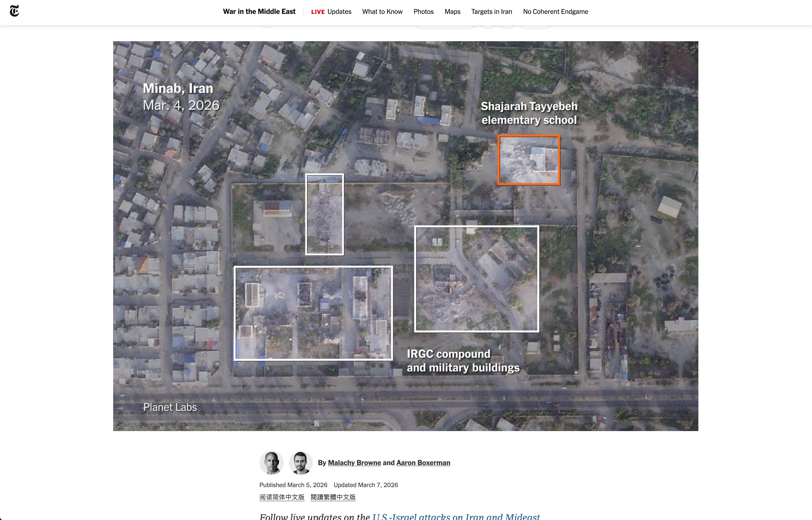
Task: Go to the Photos section
Action: point(423,11)
